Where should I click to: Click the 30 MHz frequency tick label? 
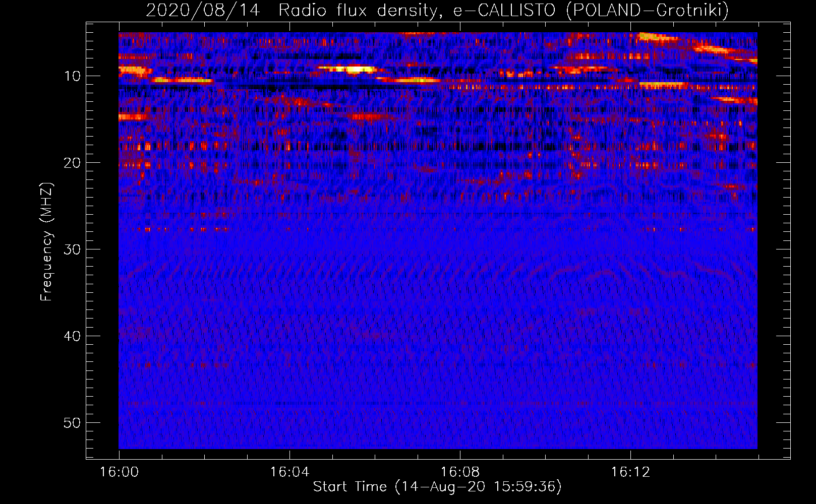coord(73,249)
